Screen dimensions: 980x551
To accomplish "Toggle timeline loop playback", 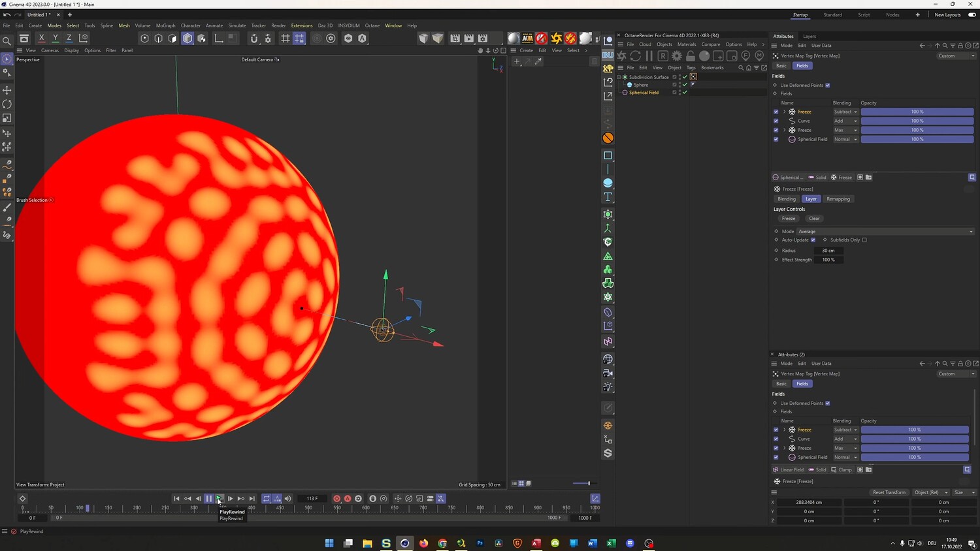I will coord(267,499).
